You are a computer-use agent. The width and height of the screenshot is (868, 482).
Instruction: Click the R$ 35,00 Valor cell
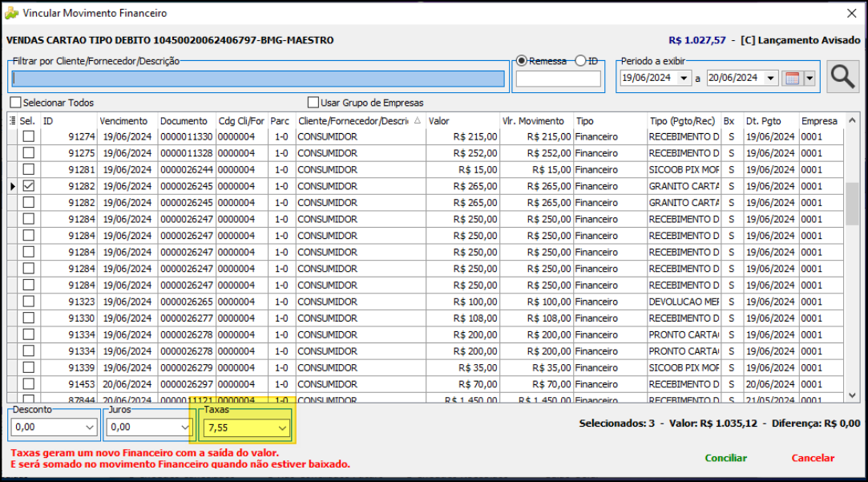tap(462, 367)
